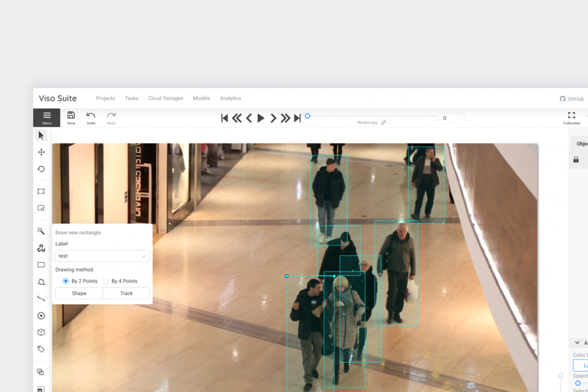The width and height of the screenshot is (588, 392).
Task: Adjust the Opacity slider handle
Action: click(578, 383)
